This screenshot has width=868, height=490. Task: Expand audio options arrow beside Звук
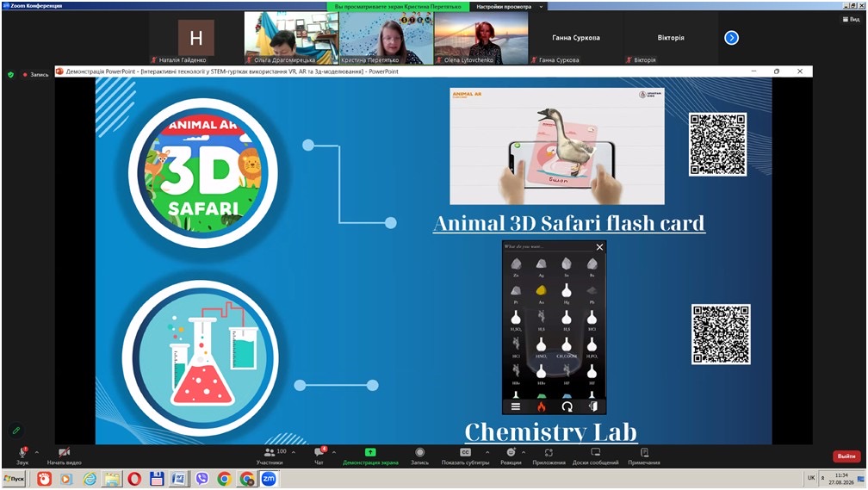36,452
